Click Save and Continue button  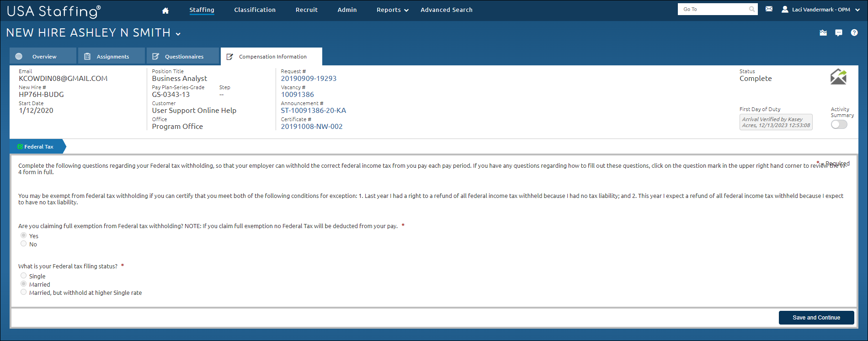(x=816, y=318)
